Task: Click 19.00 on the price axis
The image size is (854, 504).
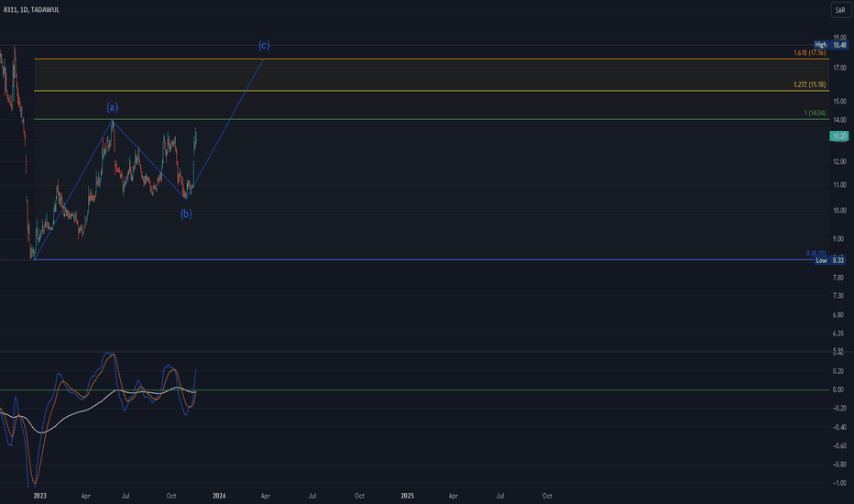Action: (839, 38)
